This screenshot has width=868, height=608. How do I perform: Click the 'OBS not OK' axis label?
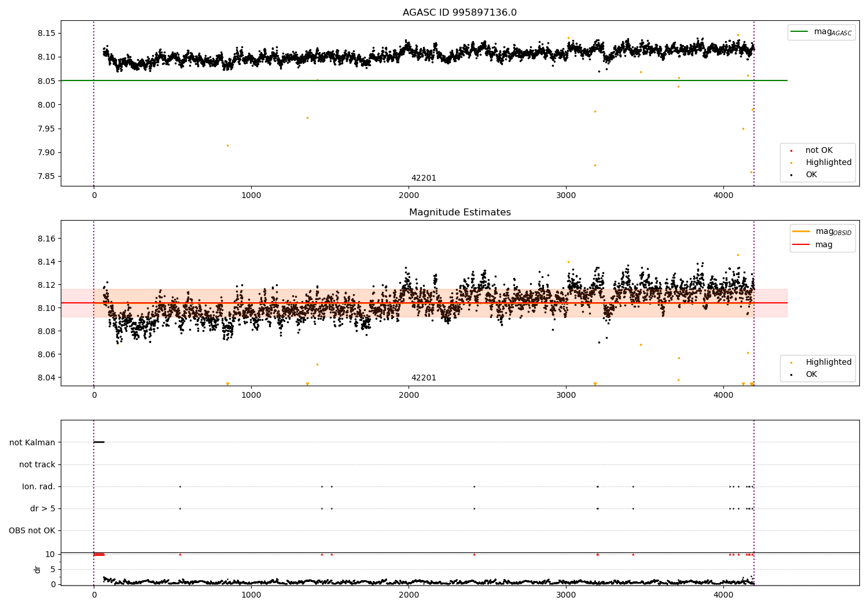click(x=32, y=530)
